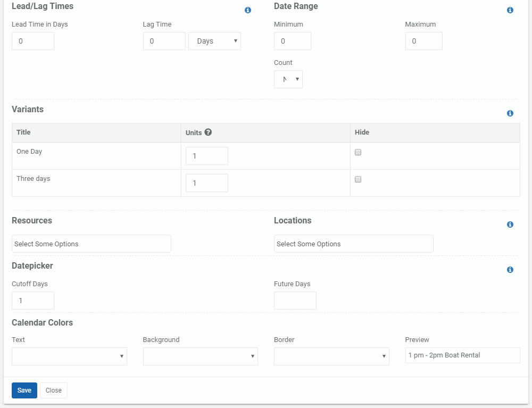The width and height of the screenshot is (532, 408).
Task: Click the Close button
Action: (54, 390)
